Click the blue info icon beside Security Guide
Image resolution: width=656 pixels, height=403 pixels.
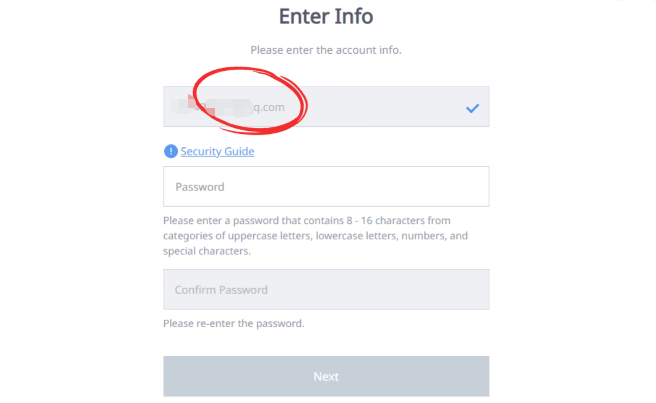(x=170, y=151)
